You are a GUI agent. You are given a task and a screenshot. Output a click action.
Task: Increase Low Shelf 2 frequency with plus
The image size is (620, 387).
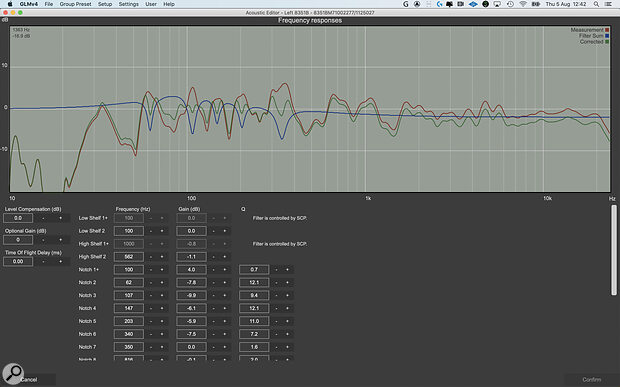[x=162, y=231]
